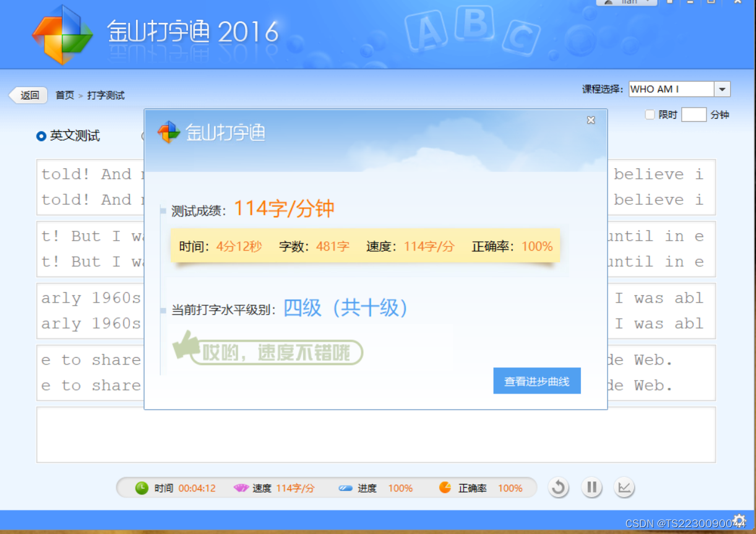The height and width of the screenshot is (534, 756).
Task: Click the blue progress bar icon
Action: pos(346,488)
